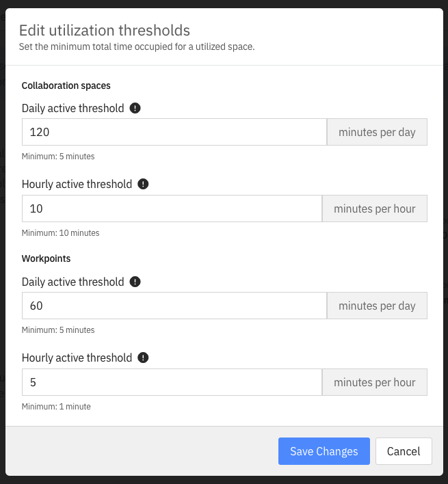Click "minutes per day" unit next to 120

click(377, 132)
